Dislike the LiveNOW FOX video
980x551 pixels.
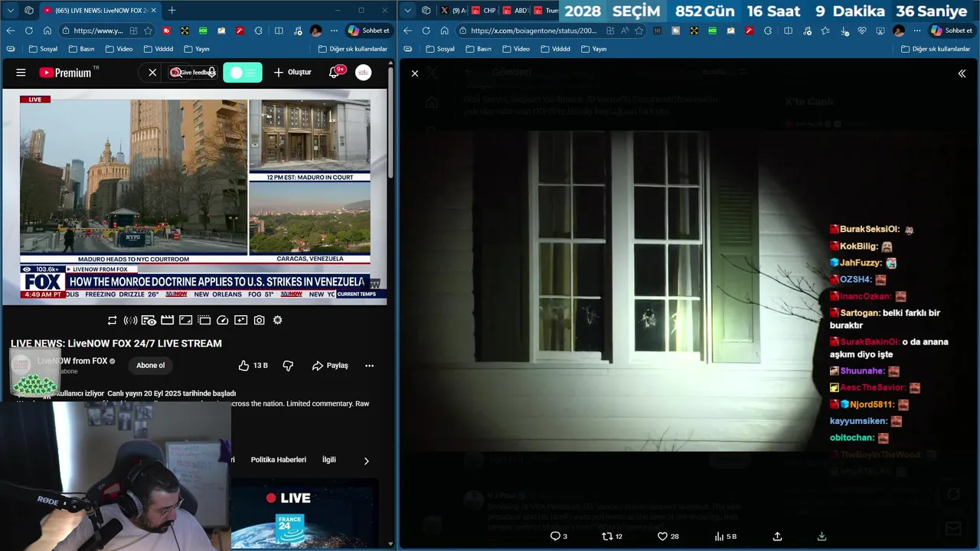pos(288,366)
